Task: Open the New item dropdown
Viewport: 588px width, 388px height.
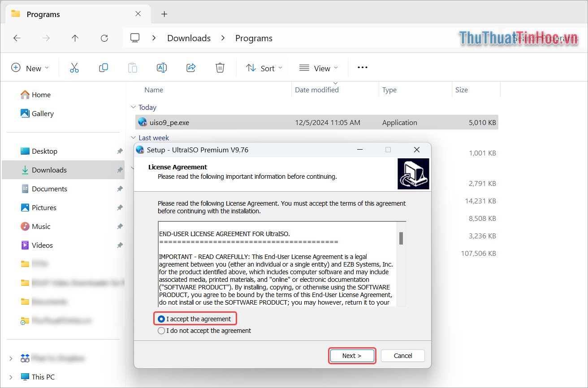Action: click(x=30, y=68)
